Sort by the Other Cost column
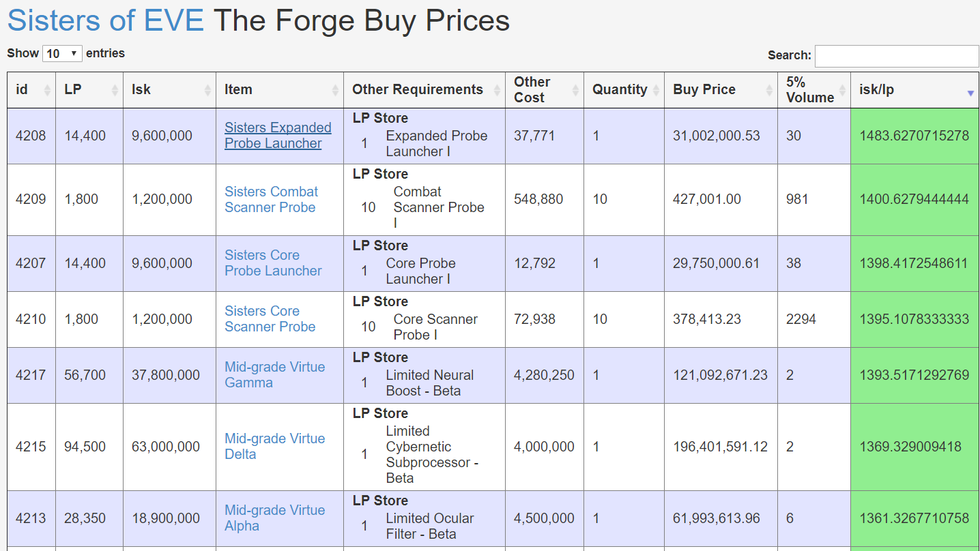 tap(545, 90)
